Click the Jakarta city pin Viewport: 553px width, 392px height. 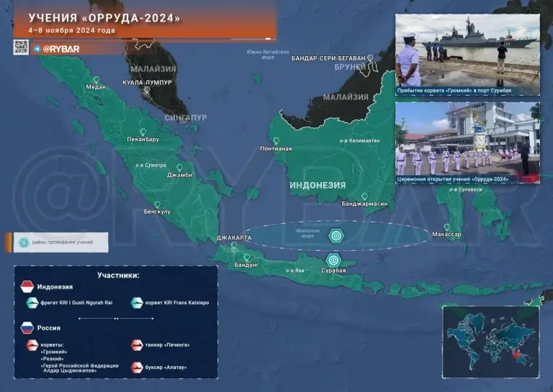pos(234,245)
